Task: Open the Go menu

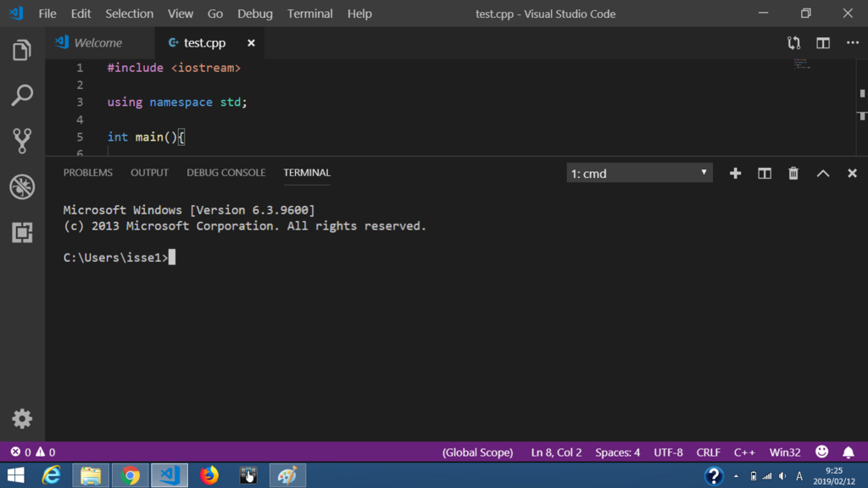Action: click(x=214, y=14)
